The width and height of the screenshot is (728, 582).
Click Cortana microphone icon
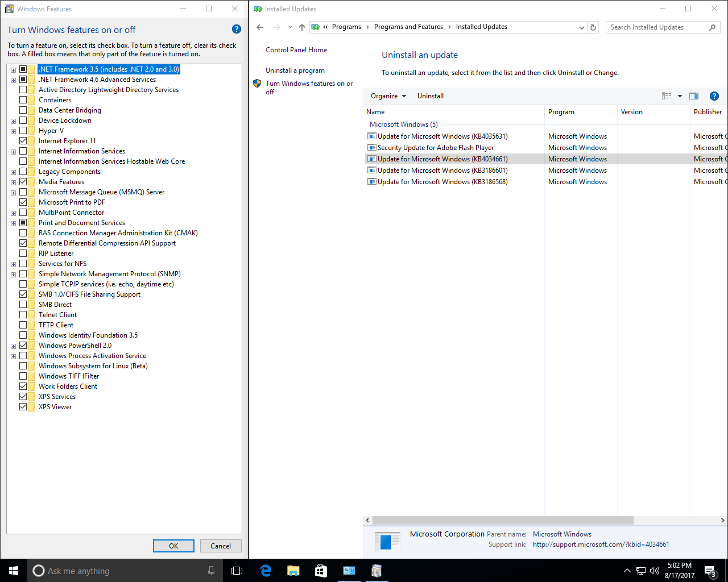212,571
